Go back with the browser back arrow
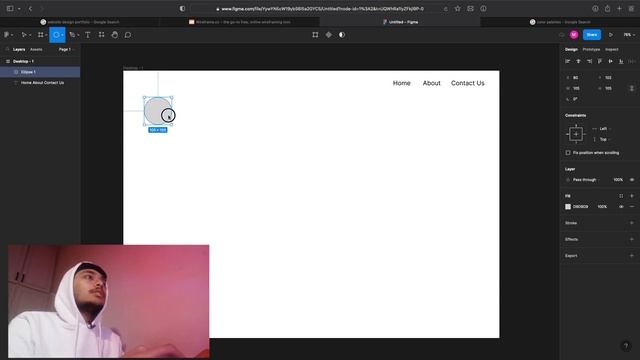The height and width of the screenshot is (360, 640). [x=30, y=9]
